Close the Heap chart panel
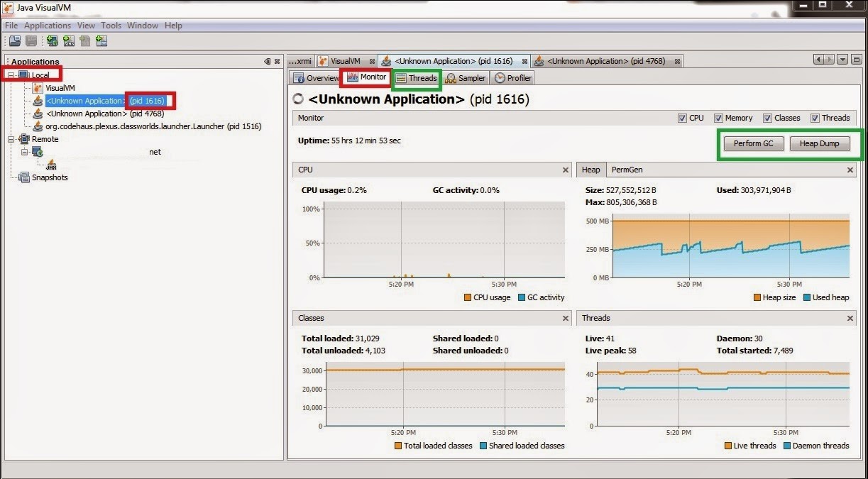The height and width of the screenshot is (479, 868). tap(850, 170)
